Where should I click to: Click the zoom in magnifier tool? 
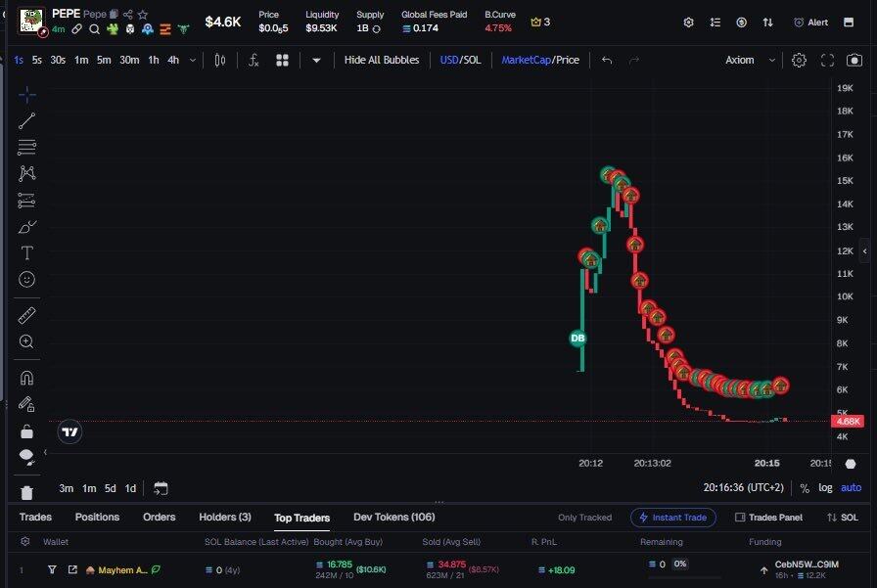click(x=26, y=341)
